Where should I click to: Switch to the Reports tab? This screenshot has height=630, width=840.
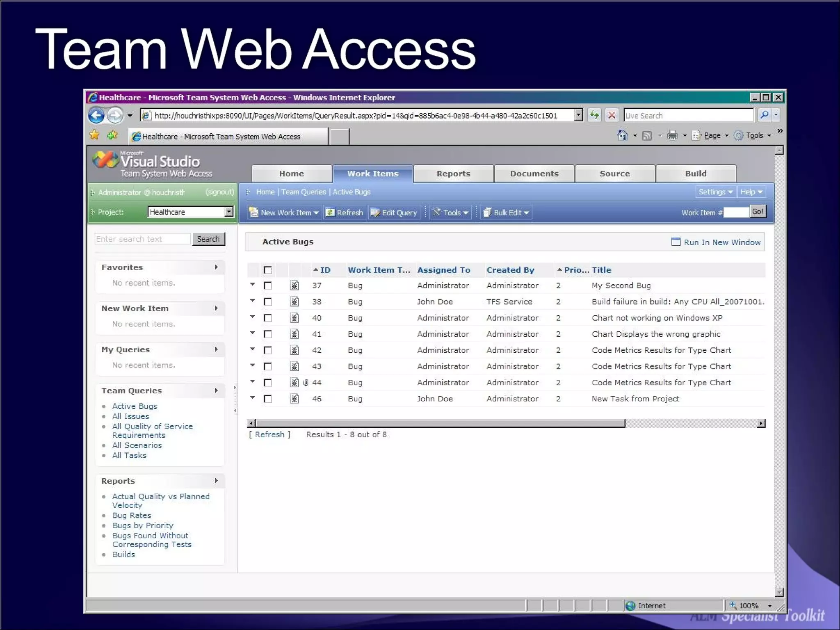(453, 173)
